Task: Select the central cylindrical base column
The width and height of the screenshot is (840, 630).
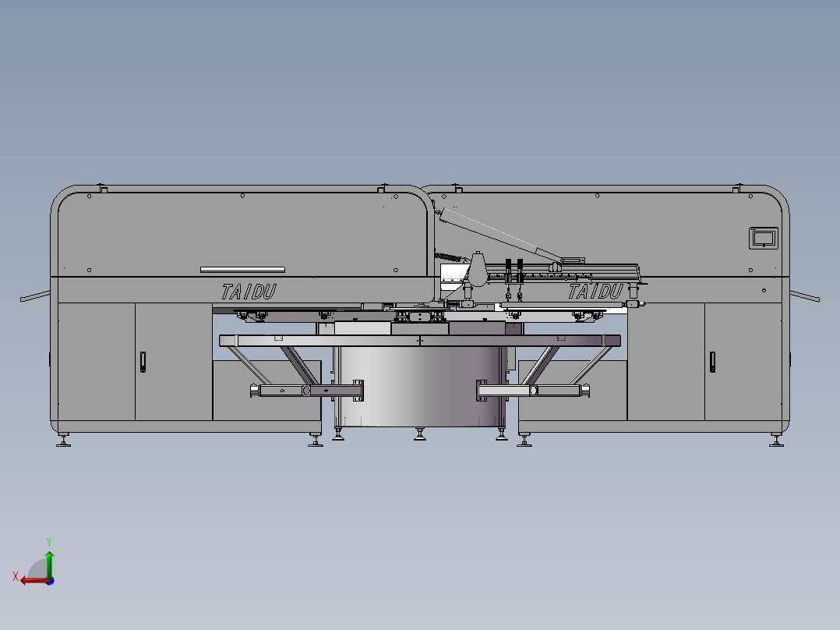Action: pos(419,386)
